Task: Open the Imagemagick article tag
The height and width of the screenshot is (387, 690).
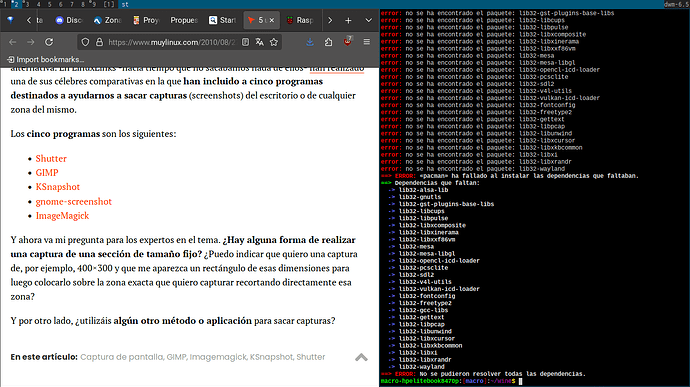Action: pyautogui.click(x=218, y=357)
